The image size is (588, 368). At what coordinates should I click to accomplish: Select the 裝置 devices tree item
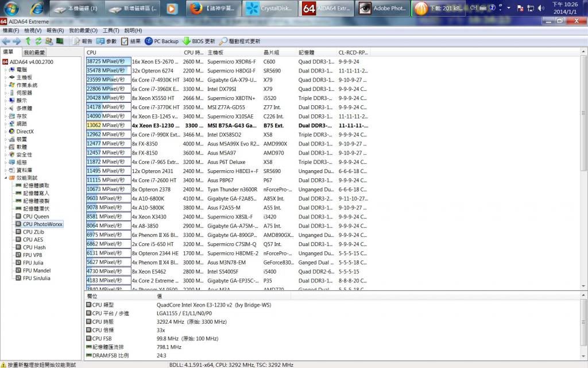tap(18, 139)
